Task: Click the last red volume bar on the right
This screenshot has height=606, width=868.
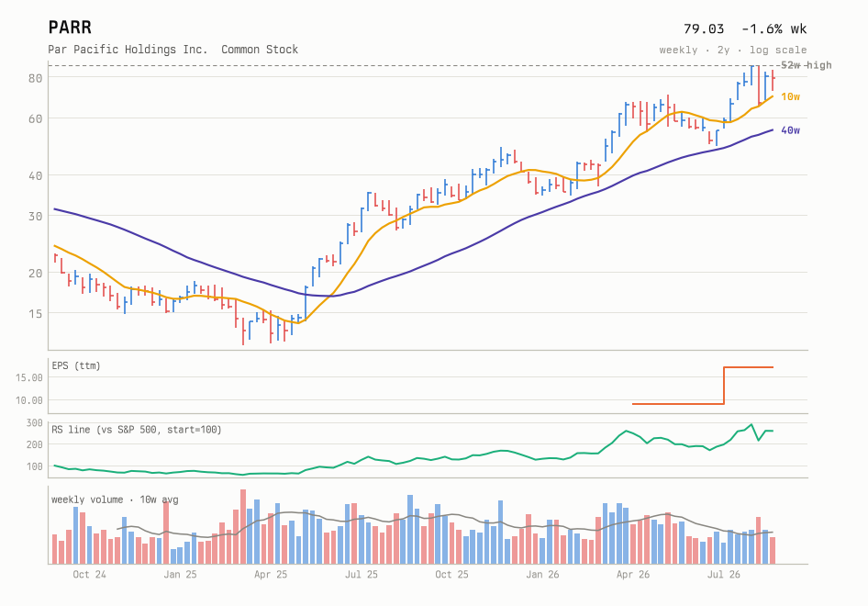Action: (x=773, y=550)
